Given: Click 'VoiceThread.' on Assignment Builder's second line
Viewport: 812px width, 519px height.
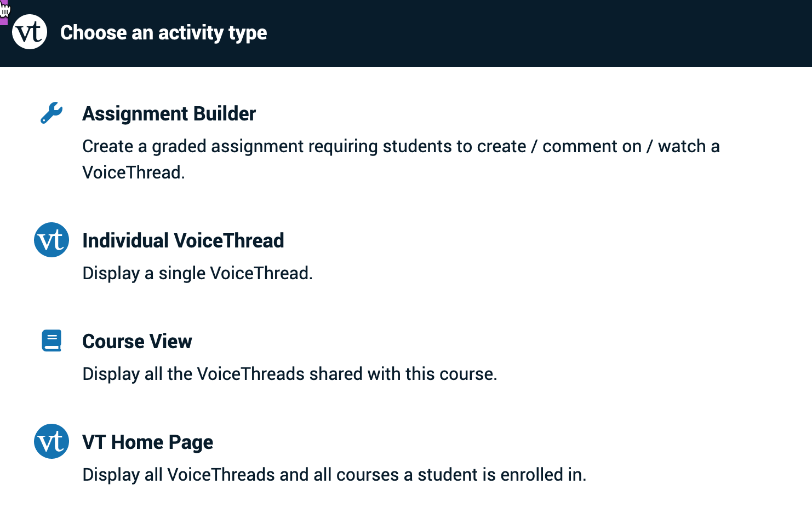Looking at the screenshot, I should coord(134,172).
